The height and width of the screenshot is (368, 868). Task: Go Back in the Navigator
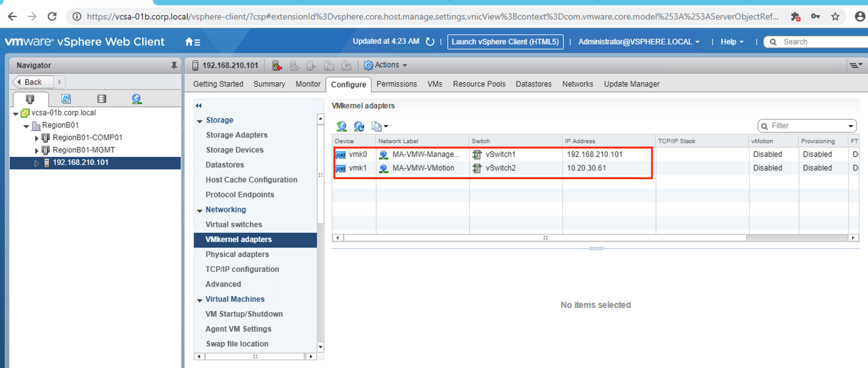click(x=33, y=82)
